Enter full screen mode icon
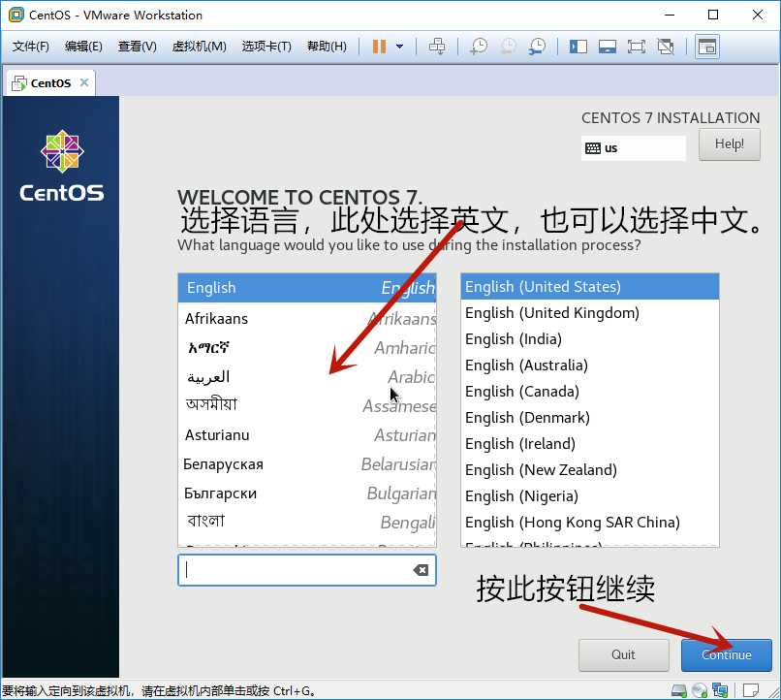Image resolution: width=781 pixels, height=700 pixels. [637, 47]
